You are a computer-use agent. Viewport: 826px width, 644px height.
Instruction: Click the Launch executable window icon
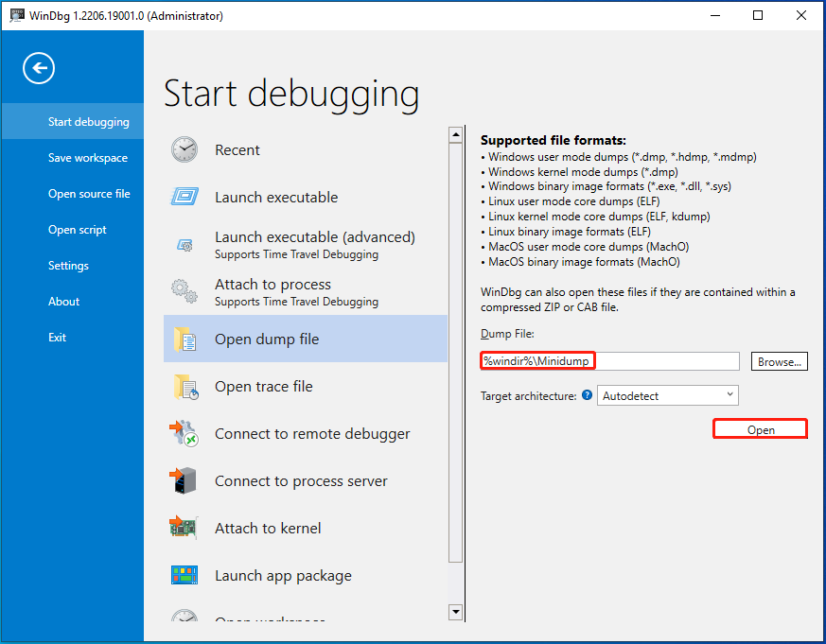point(185,197)
